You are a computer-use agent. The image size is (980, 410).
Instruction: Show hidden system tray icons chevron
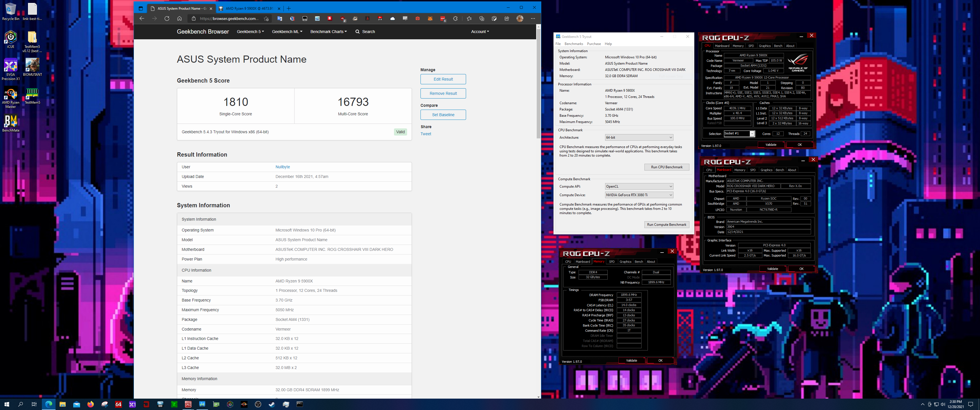(922, 404)
